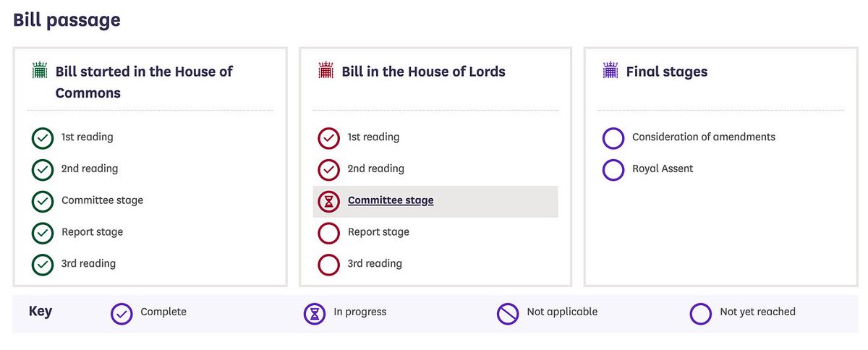The image size is (868, 350).
Task: Click the Lords Committee stage hourglass icon
Action: click(x=329, y=201)
